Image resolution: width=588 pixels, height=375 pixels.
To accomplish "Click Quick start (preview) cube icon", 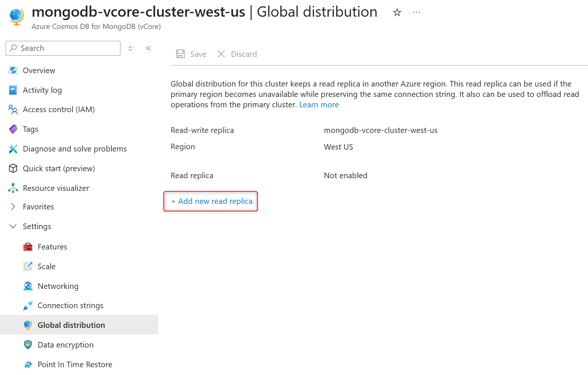I will point(13,169).
